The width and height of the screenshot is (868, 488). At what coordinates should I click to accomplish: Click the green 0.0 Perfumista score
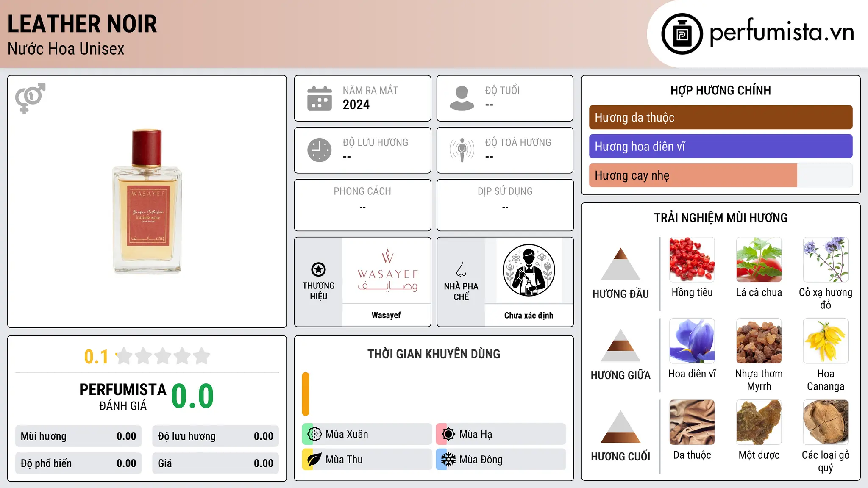[192, 396]
